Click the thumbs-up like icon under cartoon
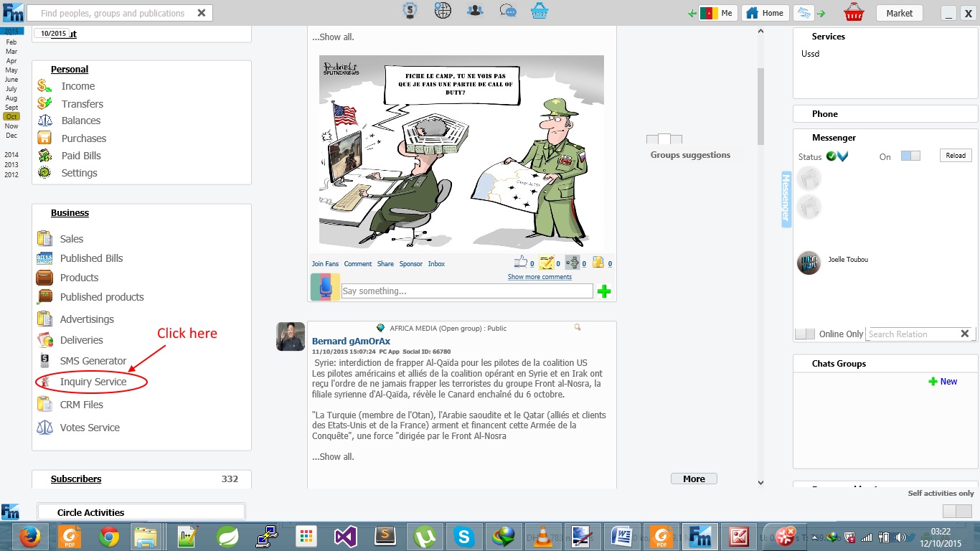This screenshot has width=980, height=551. (x=521, y=263)
